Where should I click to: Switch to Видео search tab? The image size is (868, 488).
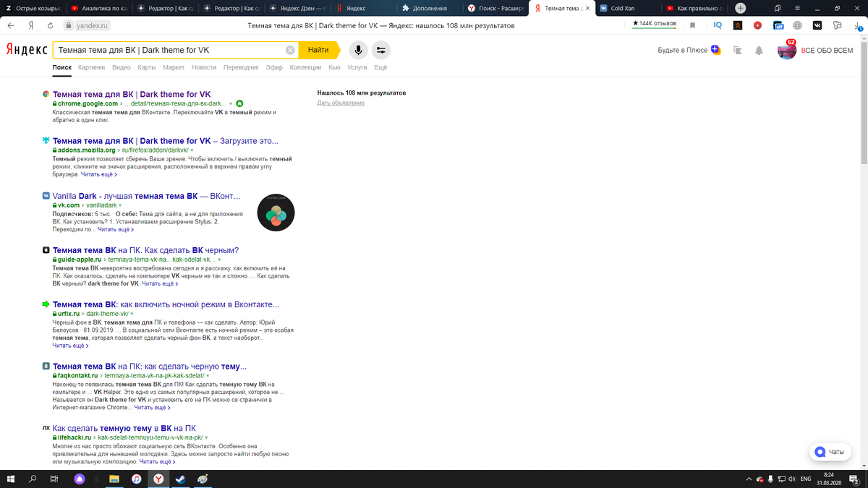122,67
